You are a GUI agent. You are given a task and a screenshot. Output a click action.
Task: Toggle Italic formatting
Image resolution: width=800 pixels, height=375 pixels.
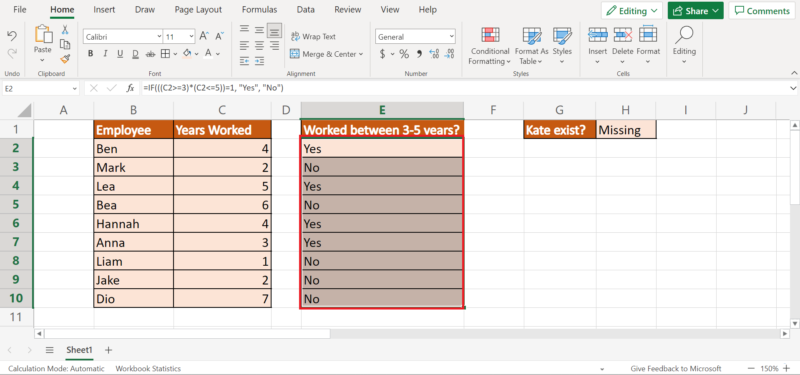pos(105,54)
